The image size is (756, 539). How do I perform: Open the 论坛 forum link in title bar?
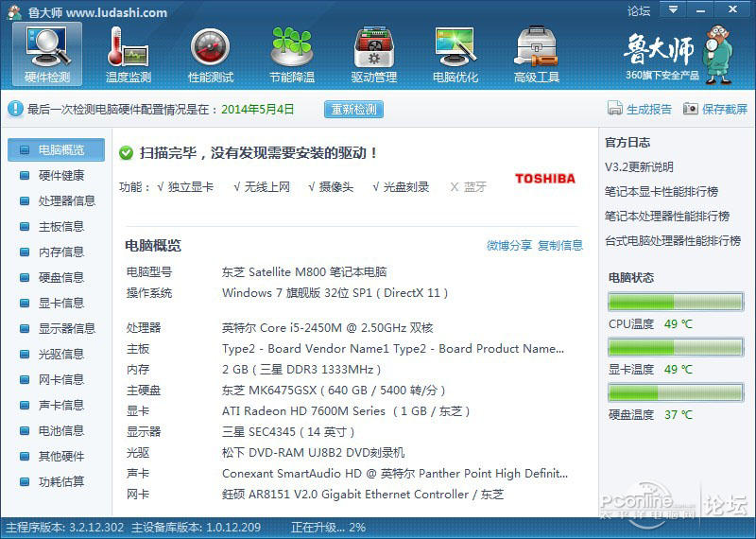(639, 10)
